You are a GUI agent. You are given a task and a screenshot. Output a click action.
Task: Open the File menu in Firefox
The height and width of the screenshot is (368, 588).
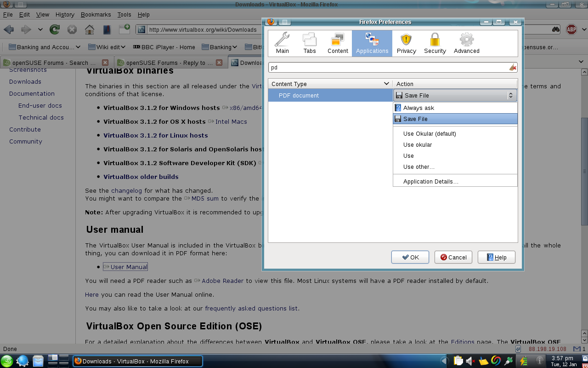(x=8, y=15)
